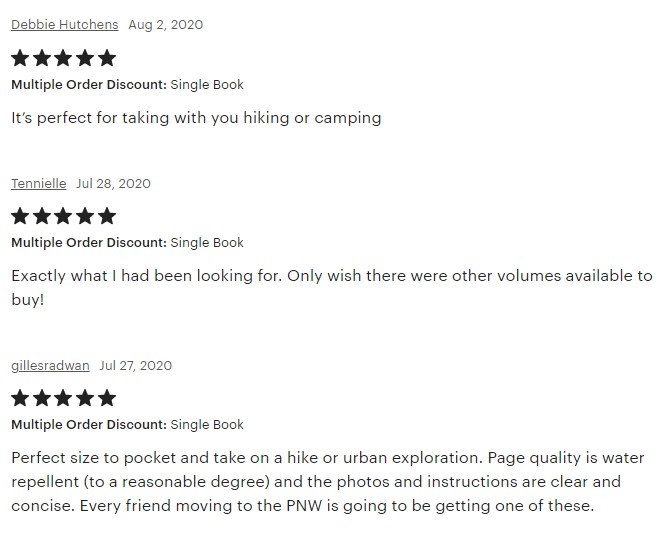Click the Aug 2, 2020 review date
Screen dimensions: 667x541
(x=165, y=24)
